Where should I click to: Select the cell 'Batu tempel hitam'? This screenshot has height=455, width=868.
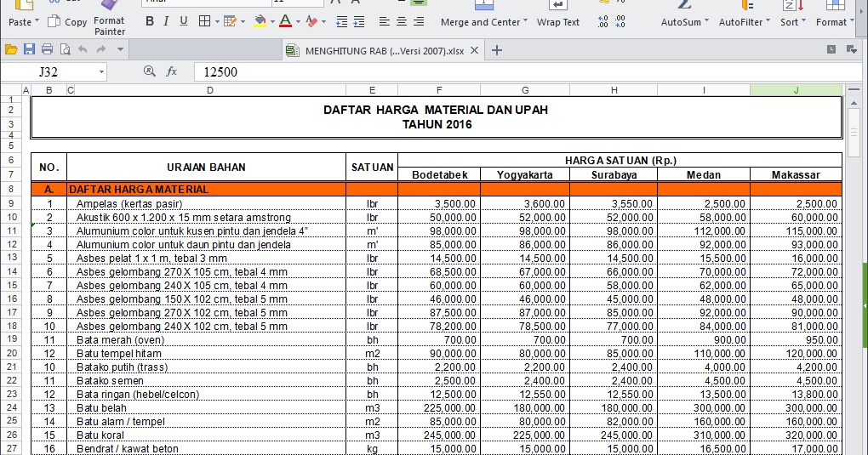coord(206,353)
